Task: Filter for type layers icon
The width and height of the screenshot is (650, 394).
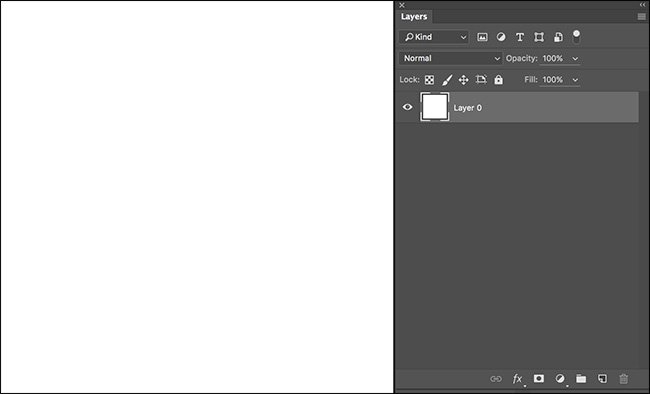Action: pyautogui.click(x=520, y=37)
